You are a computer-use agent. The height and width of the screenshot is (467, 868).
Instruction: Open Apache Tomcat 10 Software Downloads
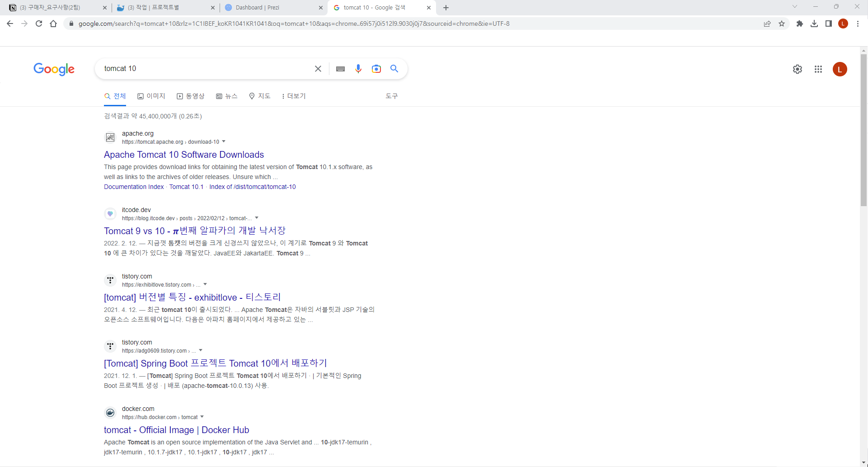click(184, 155)
